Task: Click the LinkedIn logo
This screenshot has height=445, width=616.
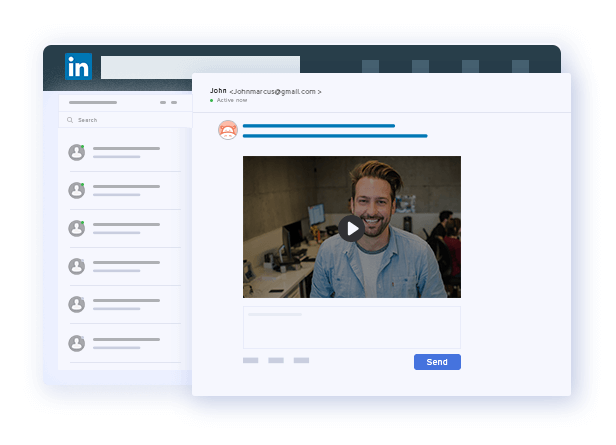Action: click(x=78, y=66)
